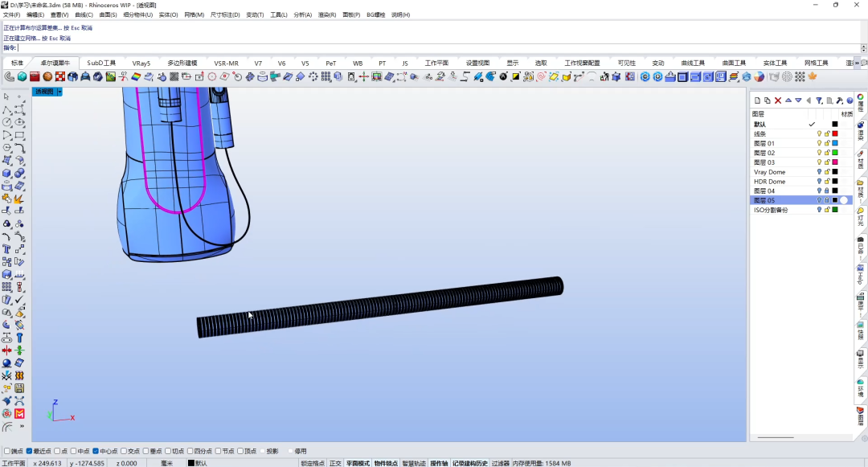Viewport: 868px width, 467px height.
Task: Change the red color swatch of 线条 layer
Action: point(835,134)
